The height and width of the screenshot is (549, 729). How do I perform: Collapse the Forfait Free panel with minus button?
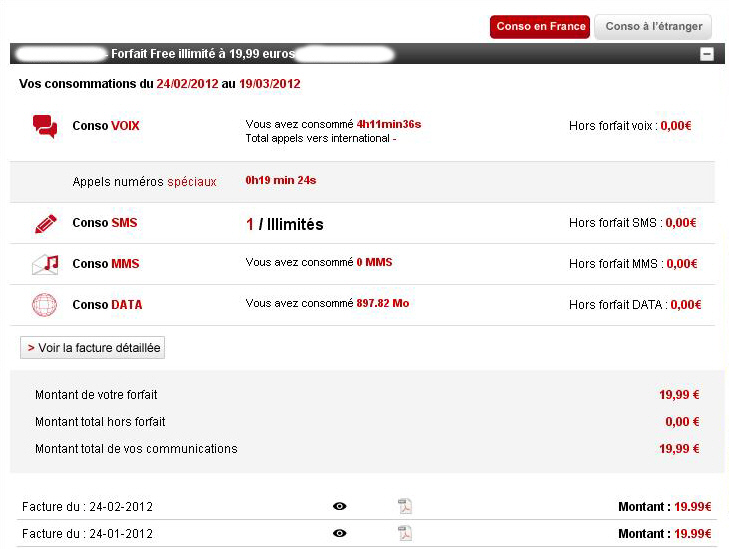[707, 54]
